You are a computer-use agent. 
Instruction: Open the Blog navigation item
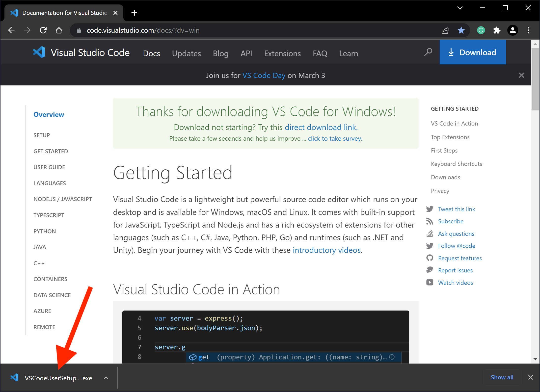[x=221, y=53]
